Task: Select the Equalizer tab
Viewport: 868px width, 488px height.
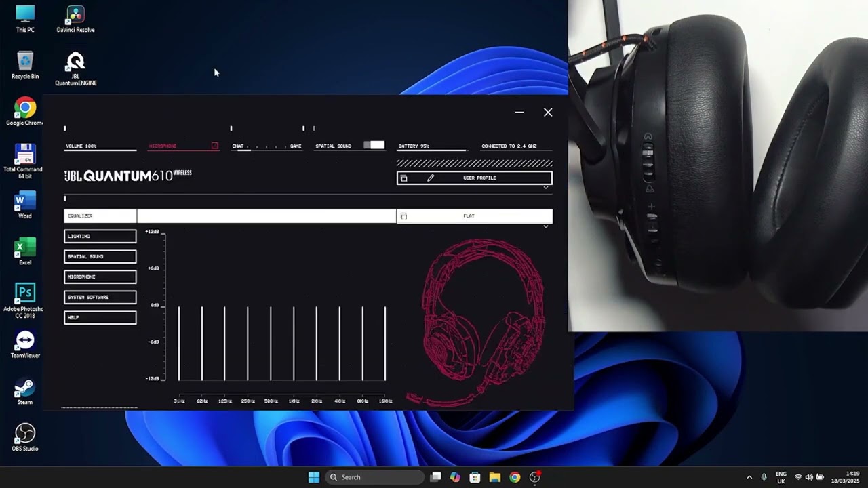Action: point(100,216)
